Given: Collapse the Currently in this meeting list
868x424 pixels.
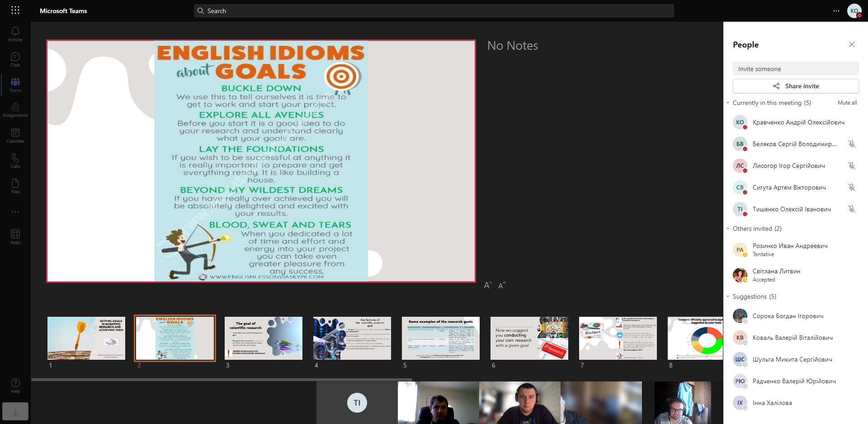Looking at the screenshot, I should (728, 103).
